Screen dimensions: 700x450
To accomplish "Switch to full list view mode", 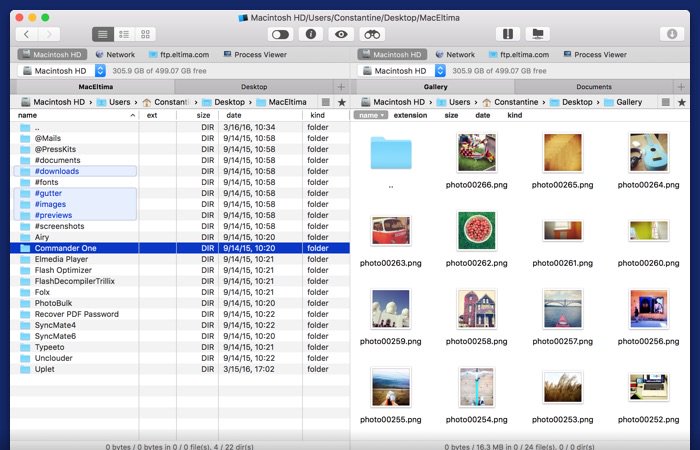I will [x=103, y=34].
